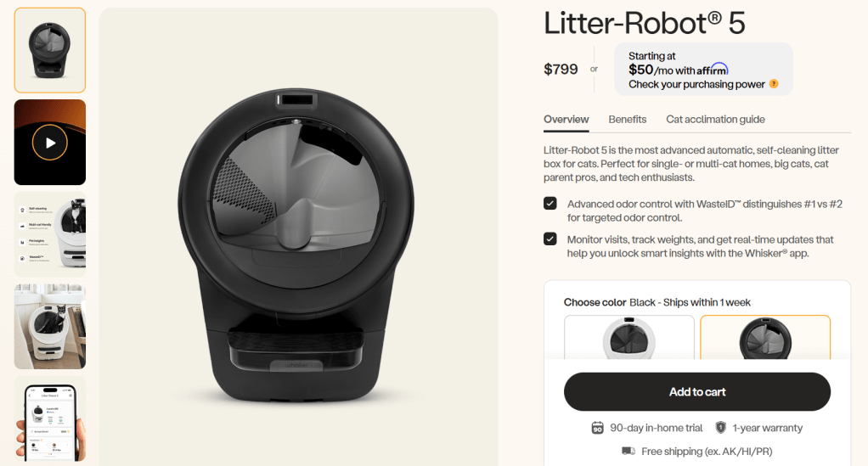The width and height of the screenshot is (868, 466).
Task: Click Check your purchasing power link
Action: click(x=696, y=84)
